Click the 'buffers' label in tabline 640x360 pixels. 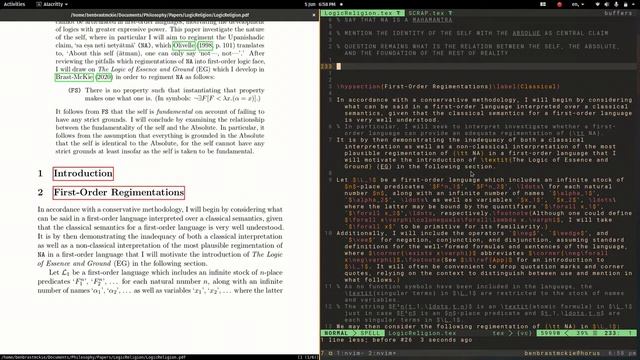(x=618, y=13)
